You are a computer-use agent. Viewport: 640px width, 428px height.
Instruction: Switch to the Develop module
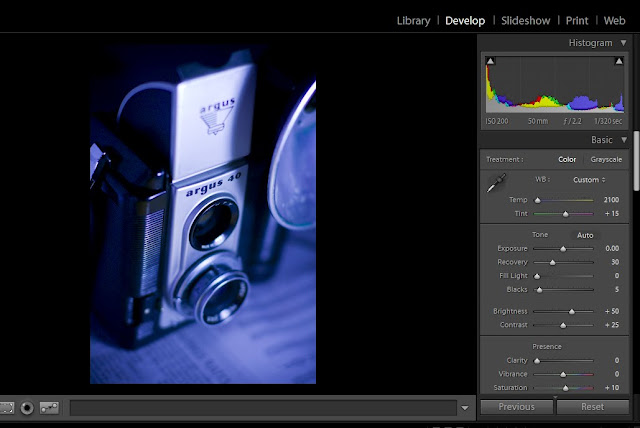(x=465, y=21)
